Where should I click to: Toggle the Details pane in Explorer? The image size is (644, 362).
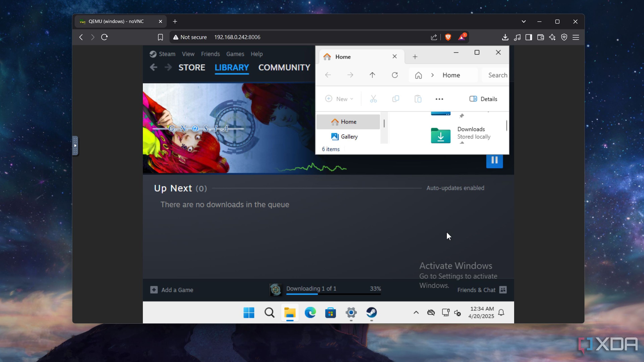click(x=483, y=99)
